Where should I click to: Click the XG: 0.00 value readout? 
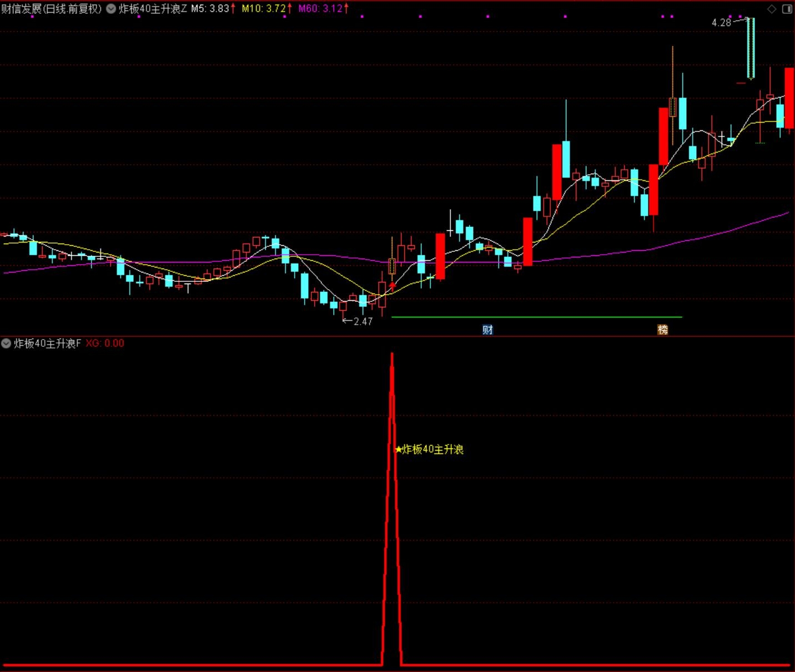pos(105,343)
